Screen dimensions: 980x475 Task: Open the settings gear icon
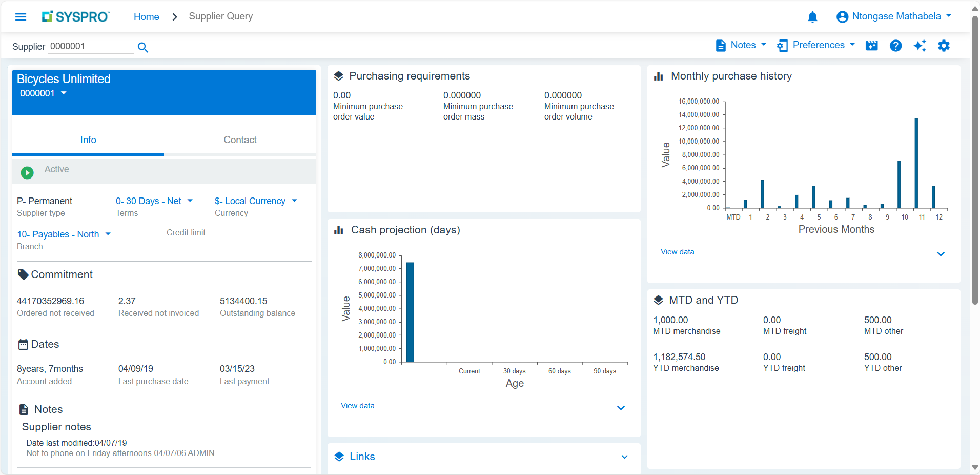point(945,46)
